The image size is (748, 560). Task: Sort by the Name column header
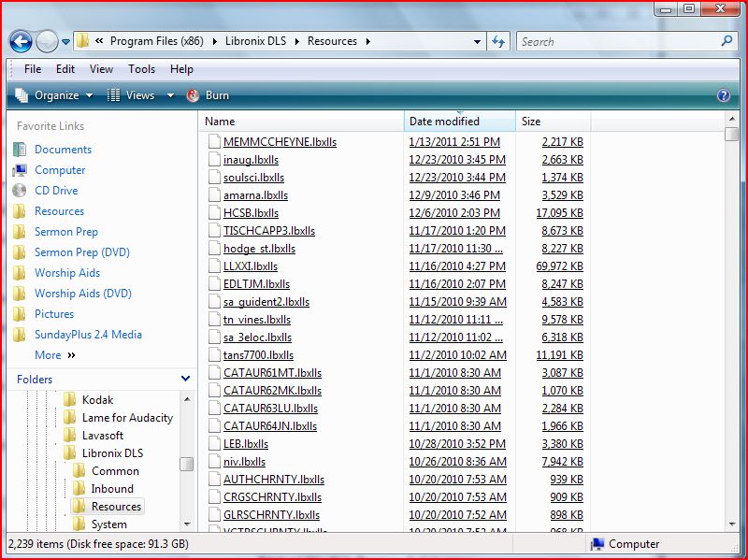coord(301,122)
